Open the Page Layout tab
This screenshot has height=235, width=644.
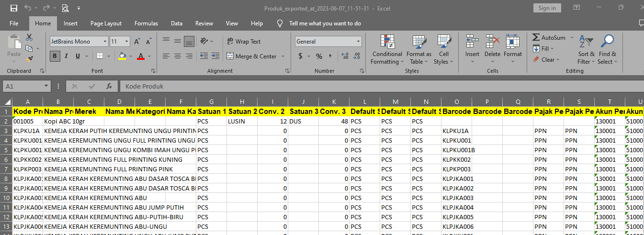(106, 23)
